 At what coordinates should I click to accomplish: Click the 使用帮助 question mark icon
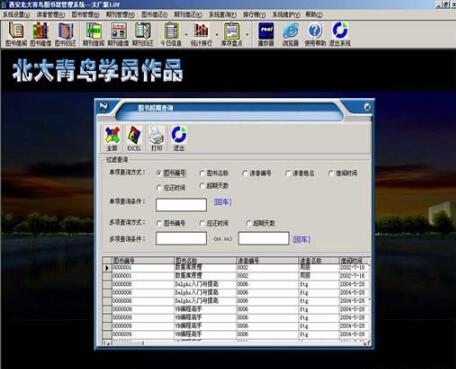tap(315, 34)
